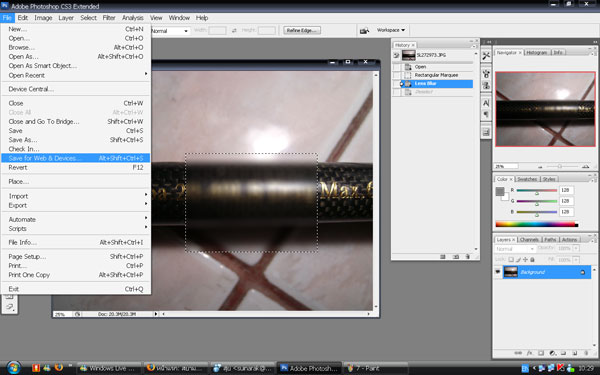The image size is (600, 375).
Task: Launch Firefox from the quick launch bar
Action: point(59,368)
